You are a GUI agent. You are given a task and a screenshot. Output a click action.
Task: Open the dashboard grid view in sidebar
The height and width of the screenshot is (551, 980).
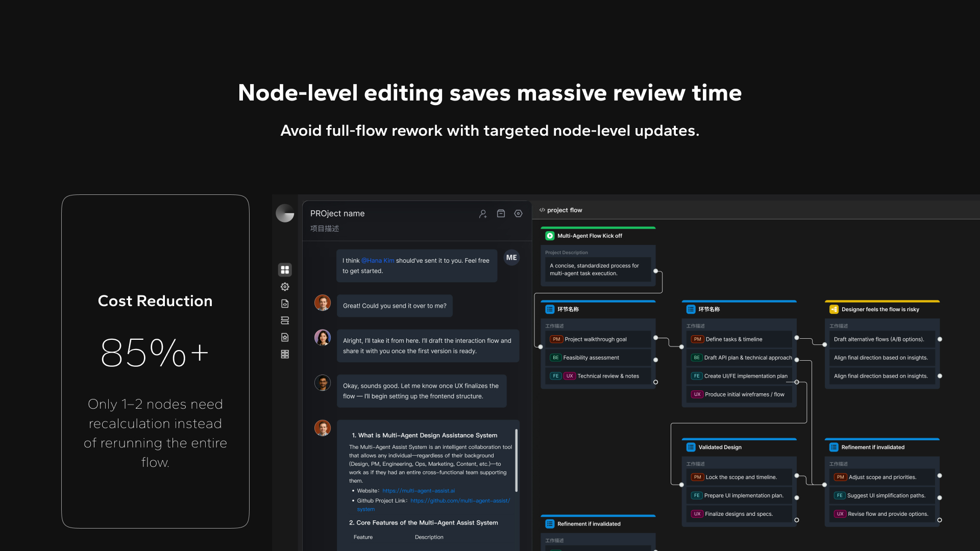point(285,269)
